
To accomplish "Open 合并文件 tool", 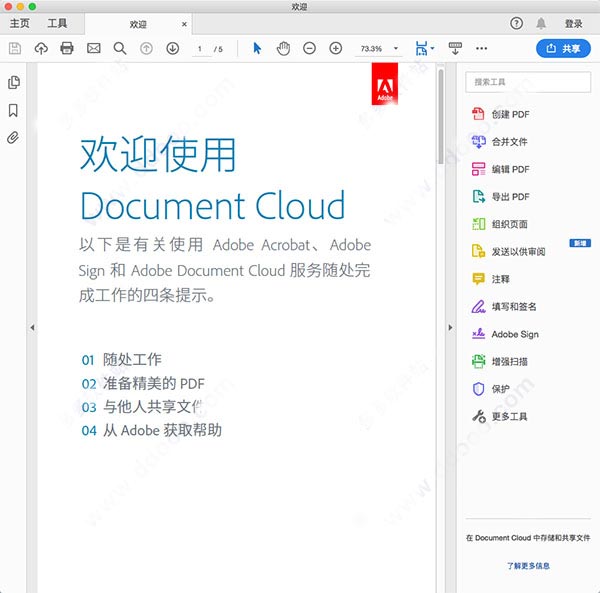I will tap(499, 142).
